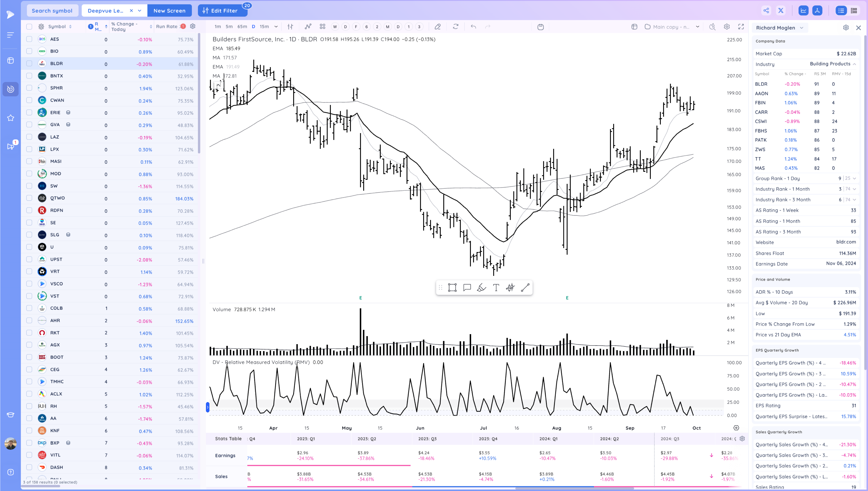
Task: Expand the Industry Rank - 3 Month row
Action: click(x=855, y=200)
